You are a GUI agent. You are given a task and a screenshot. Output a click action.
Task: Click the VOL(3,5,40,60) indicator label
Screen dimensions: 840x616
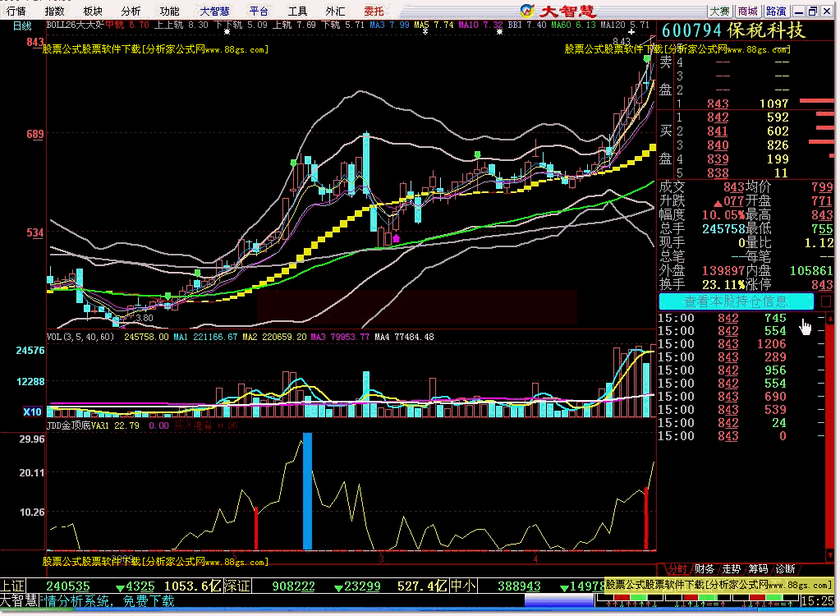80,337
